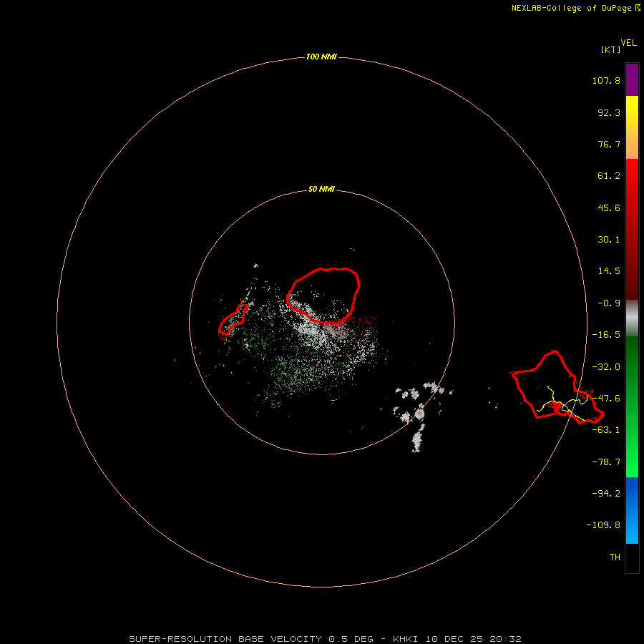Click the [KT] units label
This screenshot has width=644, height=644.
pos(611,49)
